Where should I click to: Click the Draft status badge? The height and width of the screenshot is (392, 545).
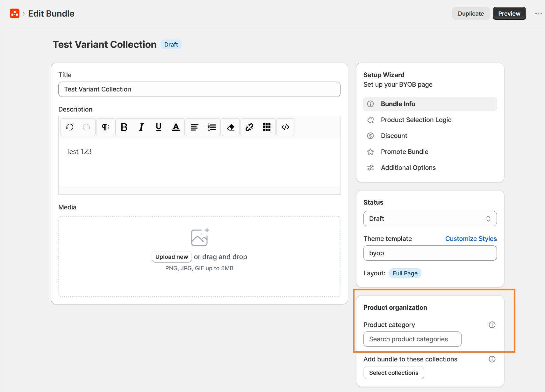tap(171, 45)
